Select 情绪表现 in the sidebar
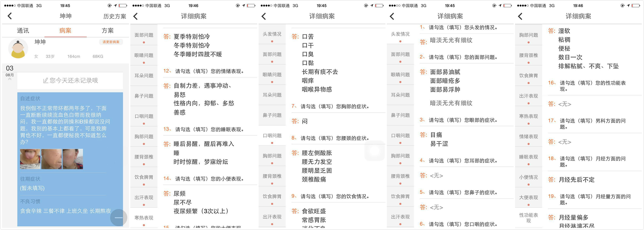644x230 pixels. (528, 137)
